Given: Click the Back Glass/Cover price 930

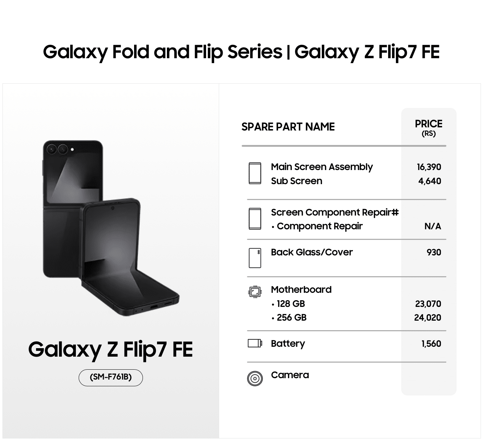Looking at the screenshot, I should (434, 252).
